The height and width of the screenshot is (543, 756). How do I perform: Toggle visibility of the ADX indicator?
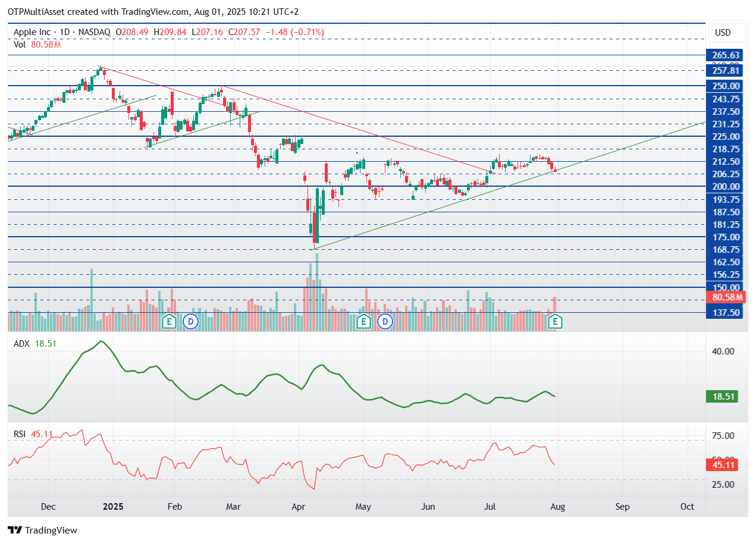point(21,343)
